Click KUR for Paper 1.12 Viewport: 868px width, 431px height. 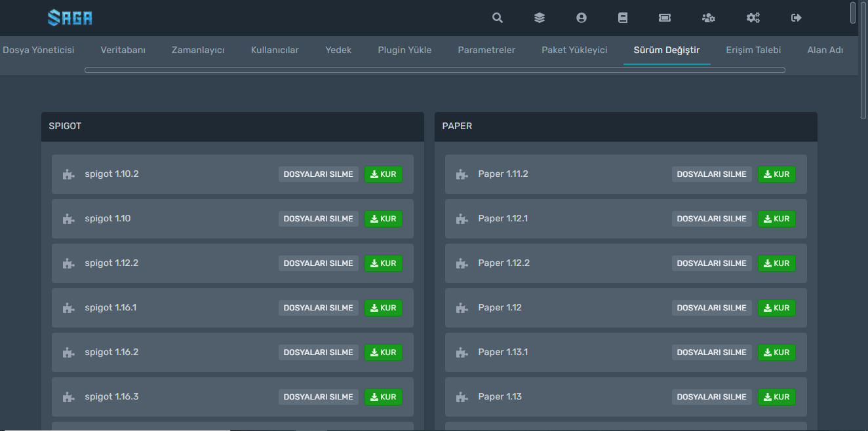[777, 308]
